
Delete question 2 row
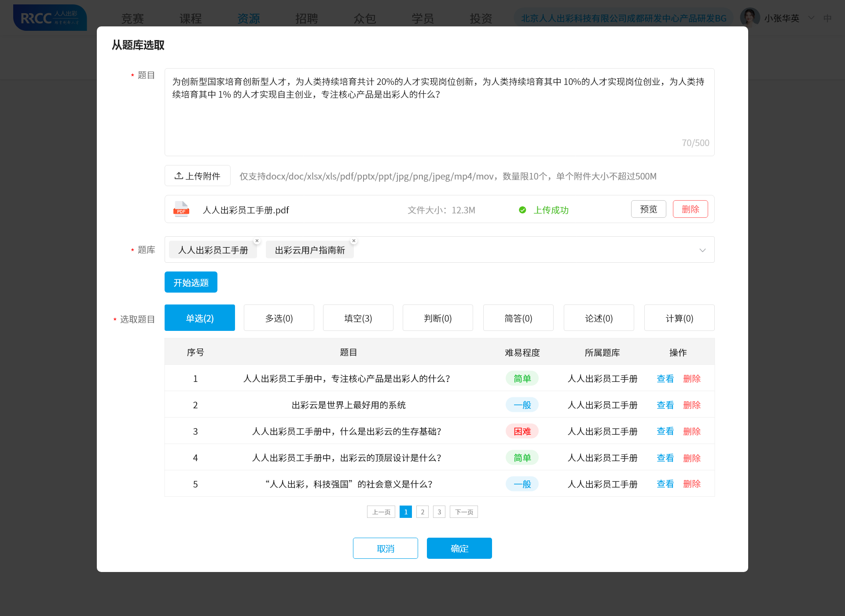coord(692,405)
